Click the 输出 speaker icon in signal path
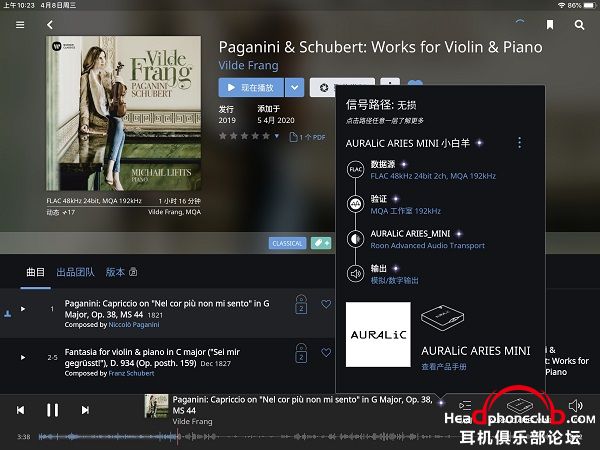Image resolution: width=600 pixels, height=450 pixels. click(355, 274)
